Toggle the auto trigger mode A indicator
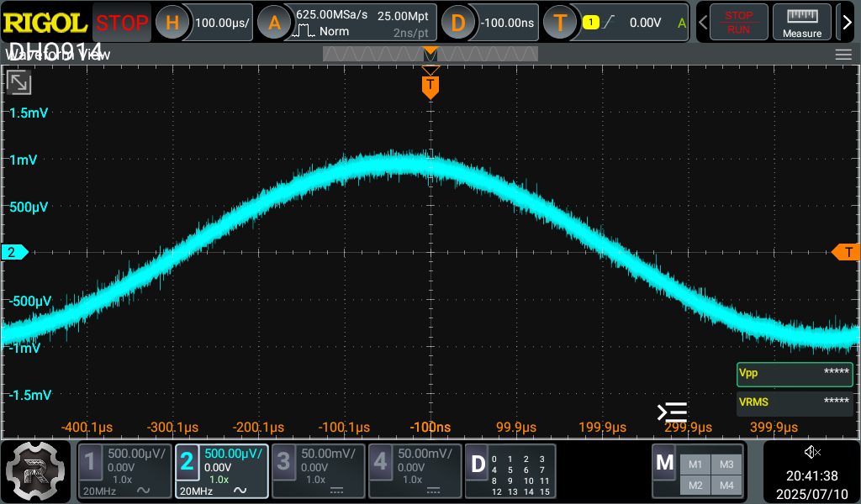 [681, 23]
